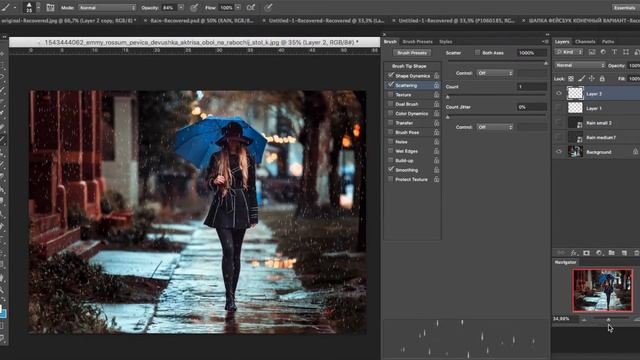The height and width of the screenshot is (360, 640).
Task: Click the Scatter percentage input field
Action: click(x=531, y=53)
